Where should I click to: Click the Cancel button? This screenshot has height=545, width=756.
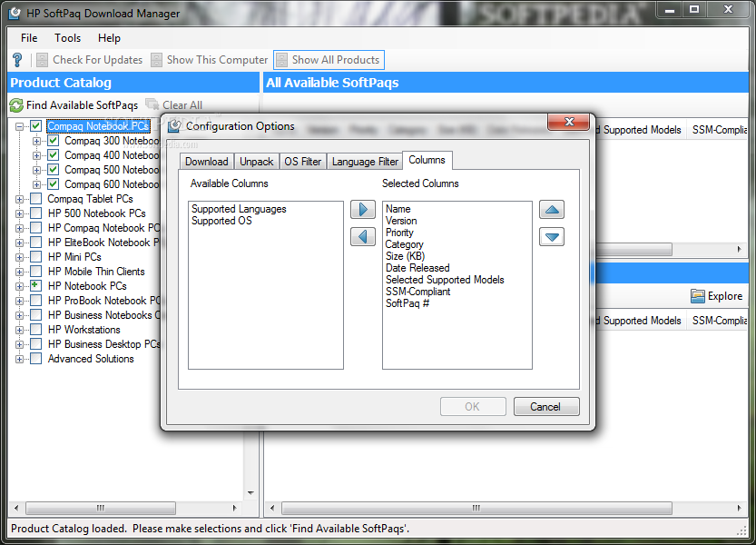[545, 406]
